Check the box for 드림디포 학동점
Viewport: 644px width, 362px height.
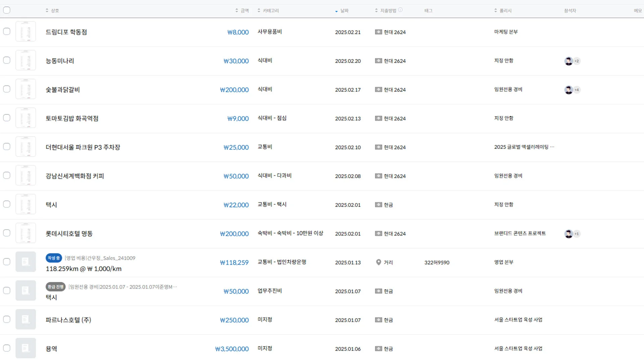7,32
